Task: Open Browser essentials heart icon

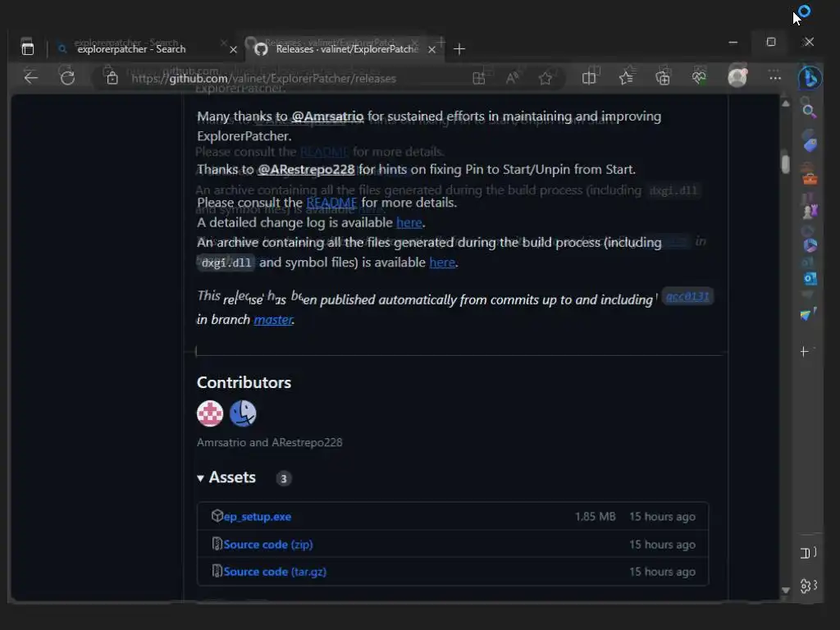Action: point(699,78)
